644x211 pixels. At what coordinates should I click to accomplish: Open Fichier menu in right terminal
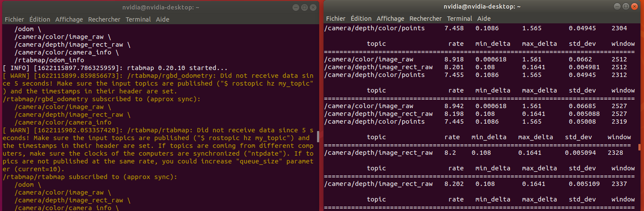pos(336,19)
